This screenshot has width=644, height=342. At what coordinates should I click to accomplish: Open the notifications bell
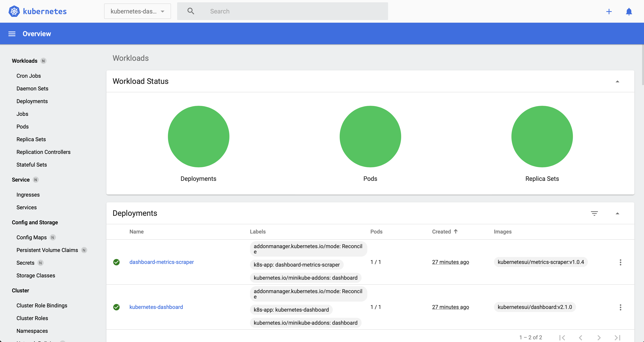pyautogui.click(x=629, y=12)
